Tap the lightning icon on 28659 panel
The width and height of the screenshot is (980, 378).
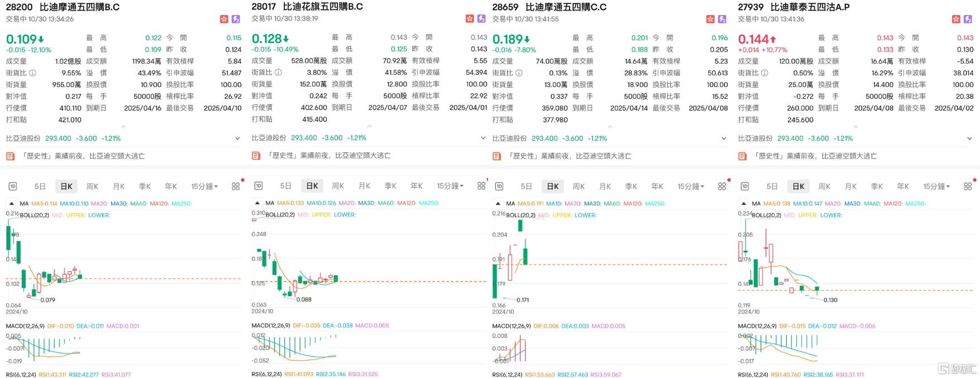click(x=722, y=19)
